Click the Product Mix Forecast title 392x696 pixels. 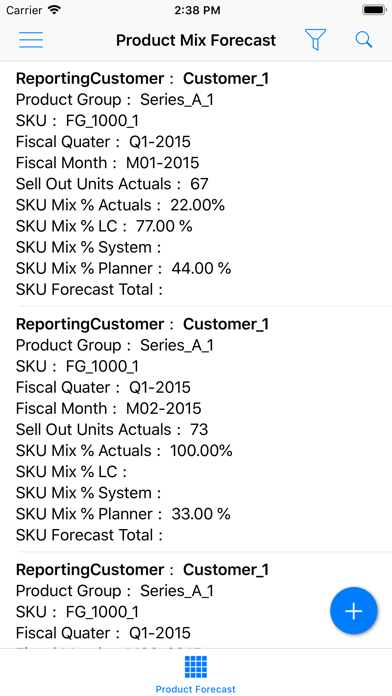(x=196, y=40)
